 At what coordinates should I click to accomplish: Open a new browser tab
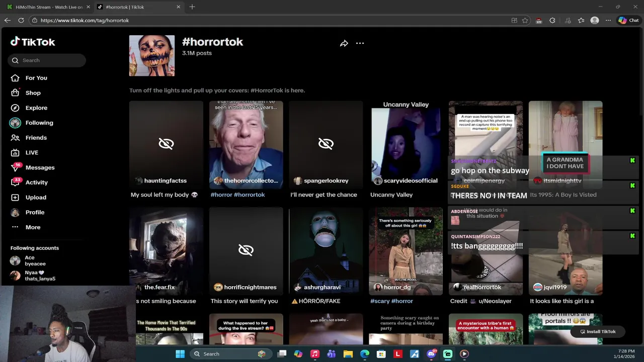coord(192,7)
